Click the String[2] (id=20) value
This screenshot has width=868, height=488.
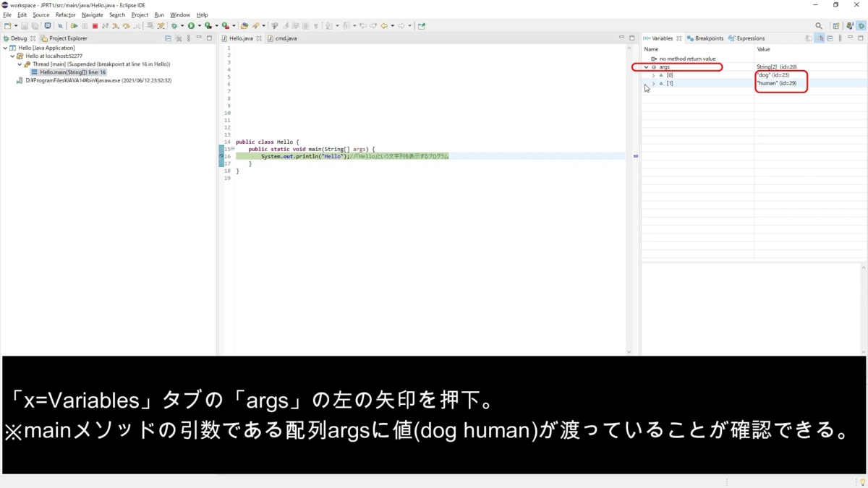click(777, 67)
